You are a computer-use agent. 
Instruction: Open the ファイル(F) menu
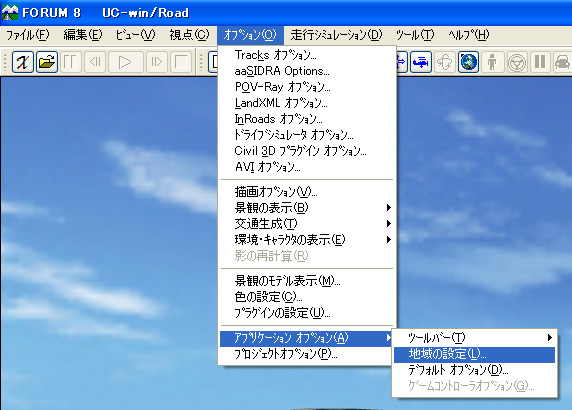coord(28,35)
